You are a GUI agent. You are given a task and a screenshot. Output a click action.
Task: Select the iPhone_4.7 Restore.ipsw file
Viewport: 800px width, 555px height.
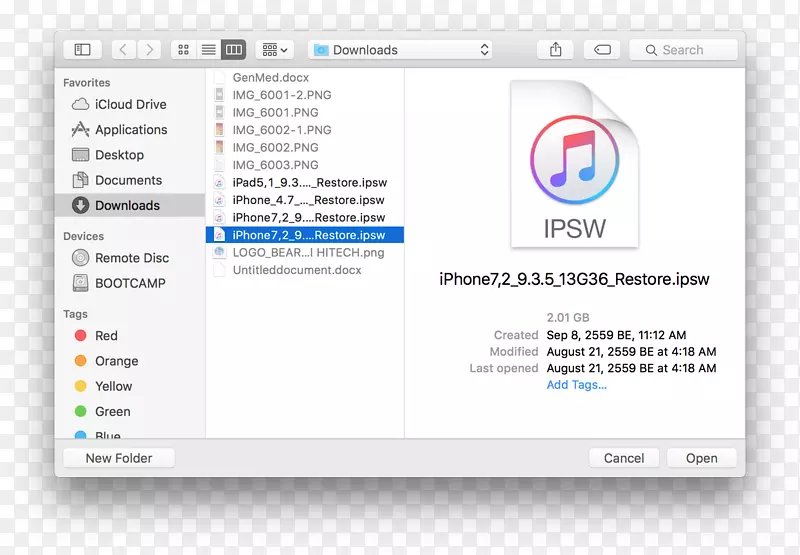tap(305, 200)
